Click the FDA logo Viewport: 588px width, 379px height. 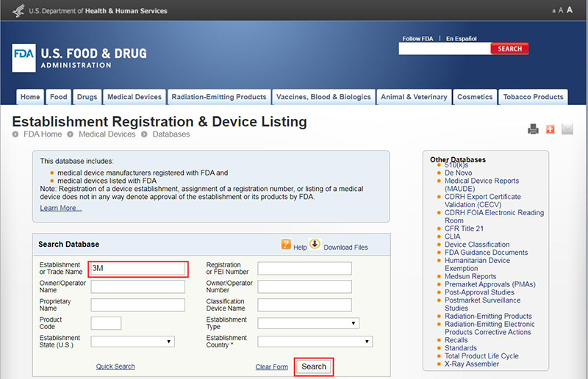(24, 58)
